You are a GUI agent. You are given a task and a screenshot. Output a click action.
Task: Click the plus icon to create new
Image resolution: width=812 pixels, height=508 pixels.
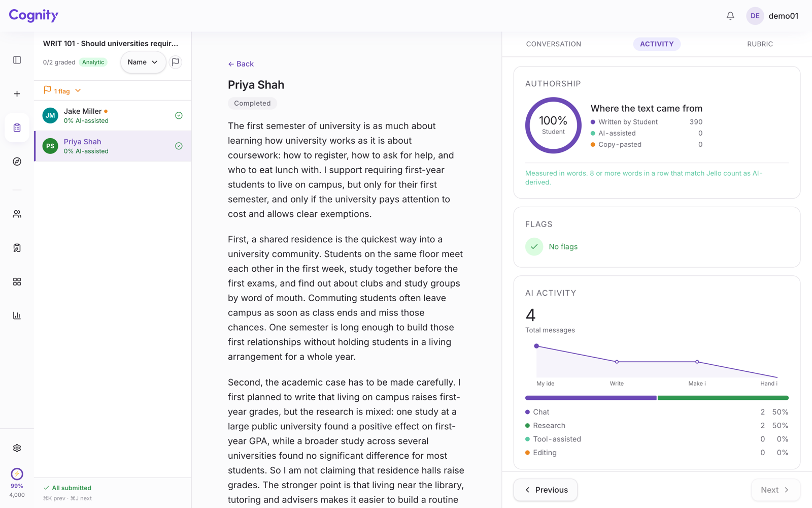tap(17, 94)
